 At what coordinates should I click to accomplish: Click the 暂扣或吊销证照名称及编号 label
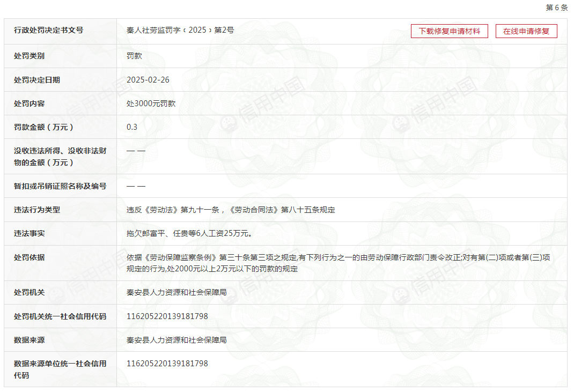[60, 186]
